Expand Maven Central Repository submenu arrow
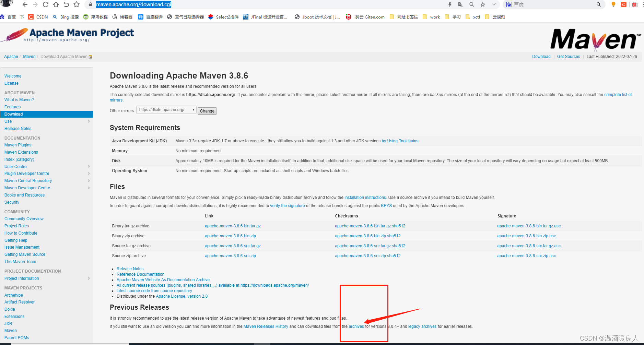 click(89, 181)
